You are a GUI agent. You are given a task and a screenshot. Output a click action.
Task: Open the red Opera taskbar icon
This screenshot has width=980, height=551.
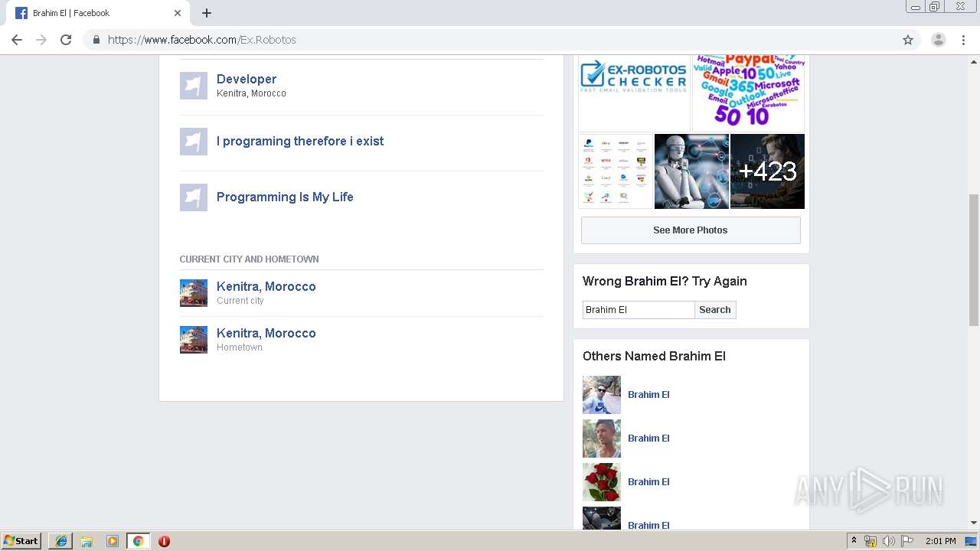[164, 541]
